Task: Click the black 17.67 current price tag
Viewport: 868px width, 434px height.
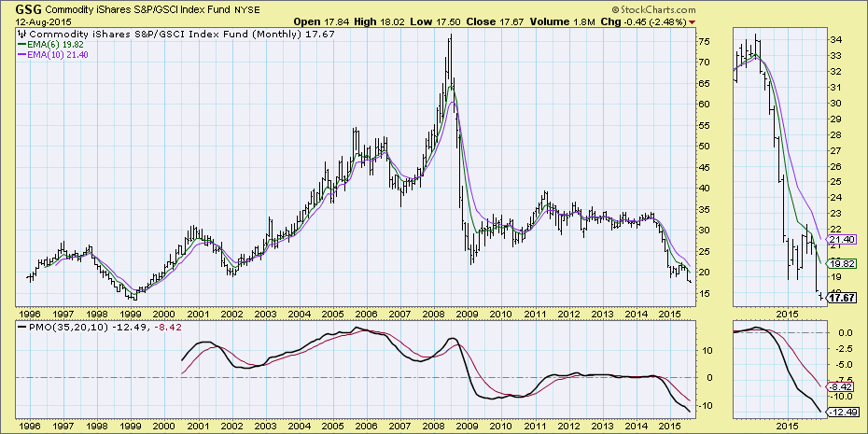Action: pyautogui.click(x=844, y=298)
